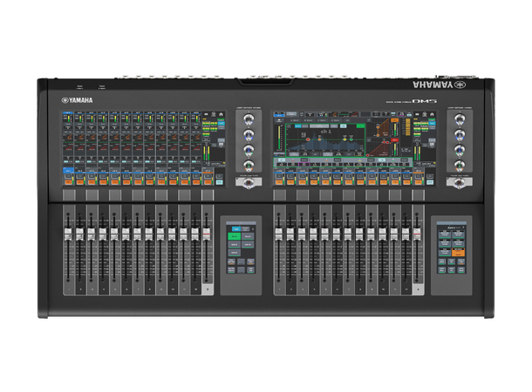This screenshot has width=532, height=392.
Task: Select the third user defined knob, right group
Action: pyautogui.click(x=460, y=150)
